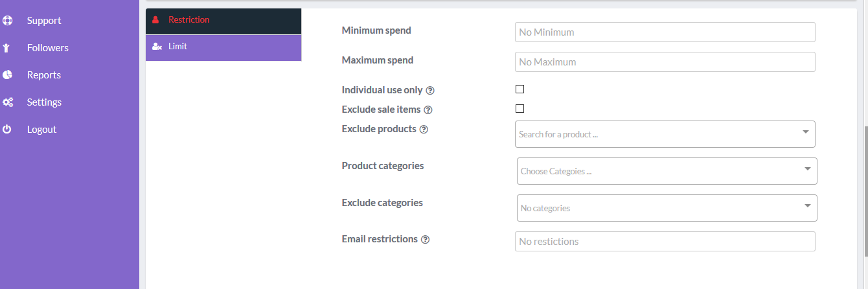
Task: Click the Settings gears icon
Action: (8, 102)
